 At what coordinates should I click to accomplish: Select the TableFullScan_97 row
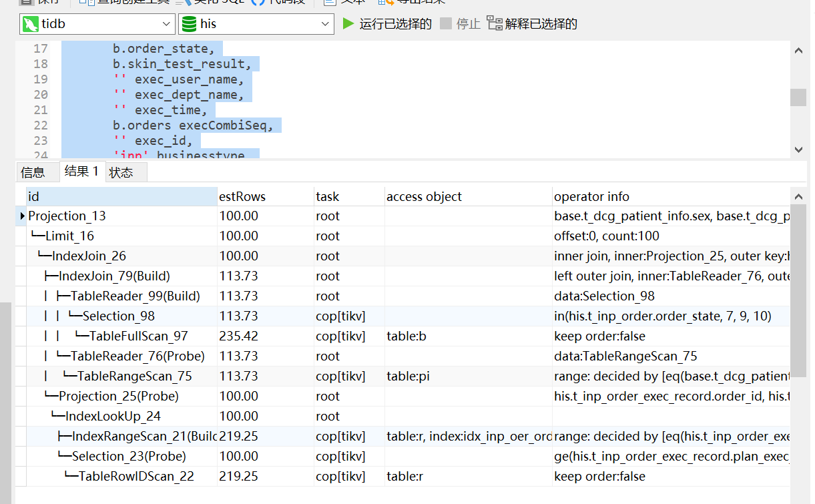(x=138, y=336)
